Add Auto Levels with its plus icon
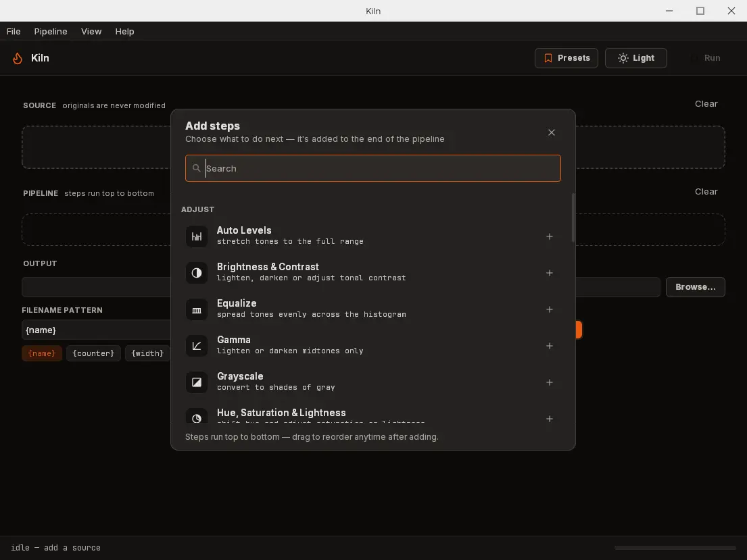The width and height of the screenshot is (747, 560). point(550,236)
